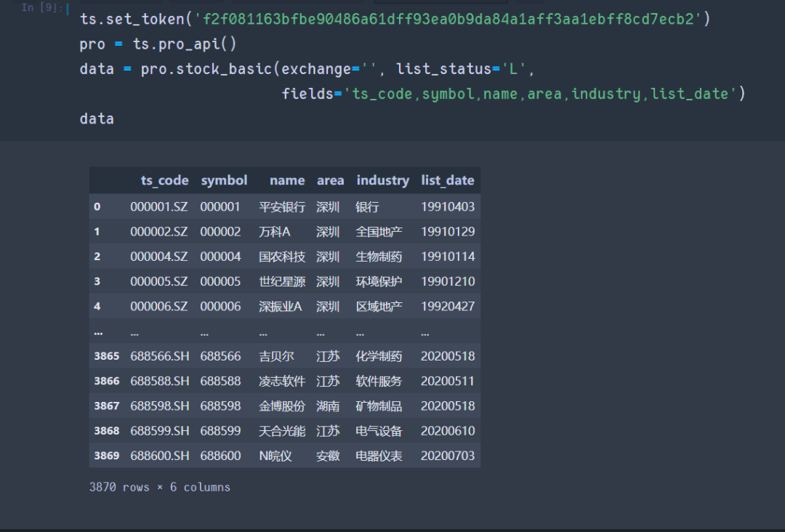Click symbol cell 688598
Viewport: 785px width, 532px height.
pyautogui.click(x=220, y=406)
